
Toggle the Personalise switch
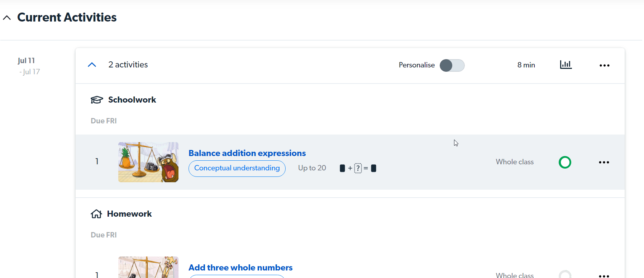point(452,65)
